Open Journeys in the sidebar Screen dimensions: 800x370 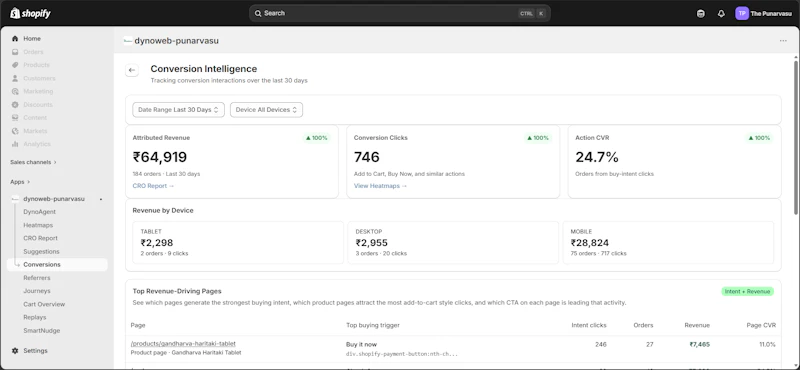point(37,291)
